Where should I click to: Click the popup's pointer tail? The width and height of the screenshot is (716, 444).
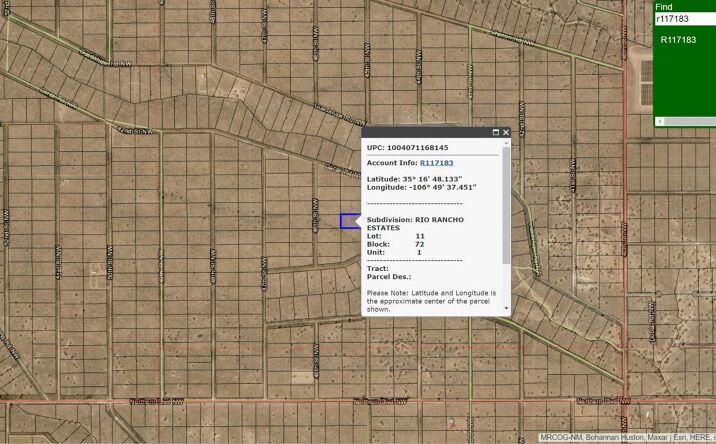(358, 222)
